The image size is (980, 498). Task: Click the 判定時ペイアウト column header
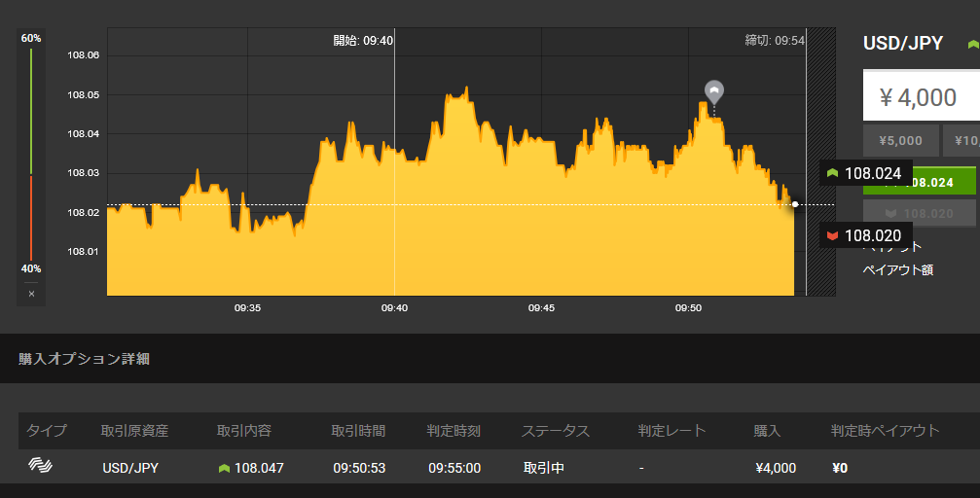pos(885,431)
